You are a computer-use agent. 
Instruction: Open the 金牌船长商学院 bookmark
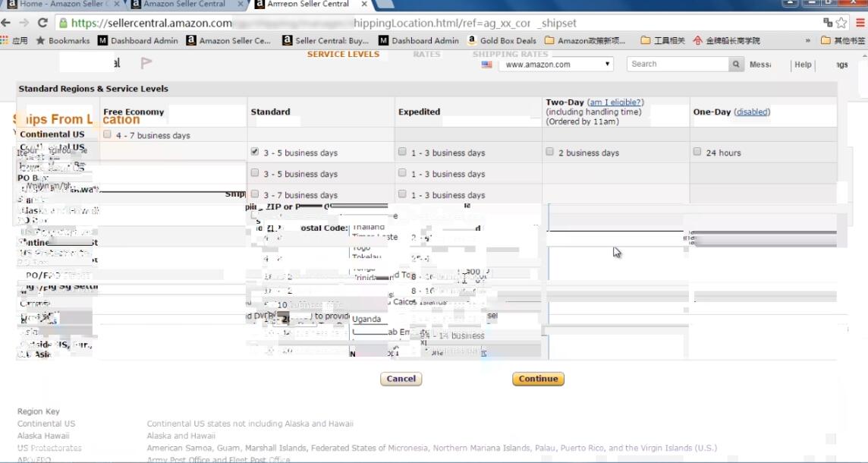click(x=726, y=40)
